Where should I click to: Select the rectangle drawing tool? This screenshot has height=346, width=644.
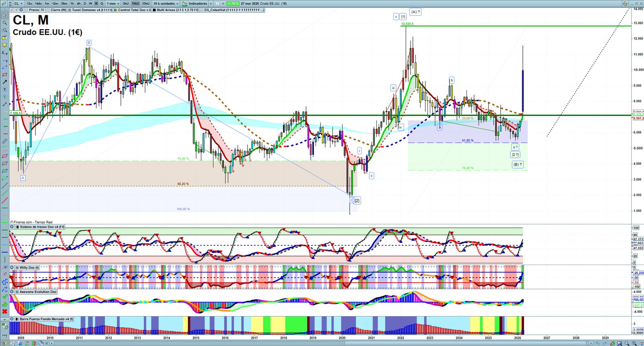coord(4,75)
